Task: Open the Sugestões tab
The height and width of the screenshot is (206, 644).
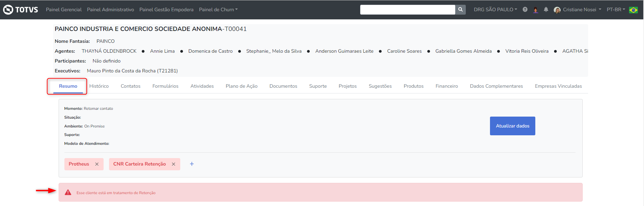Action: pyautogui.click(x=380, y=86)
